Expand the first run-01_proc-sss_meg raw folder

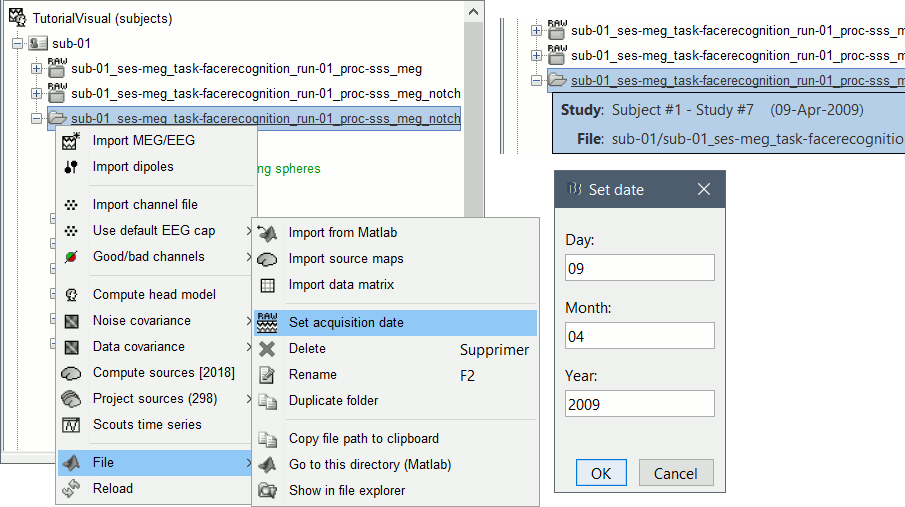click(37, 69)
